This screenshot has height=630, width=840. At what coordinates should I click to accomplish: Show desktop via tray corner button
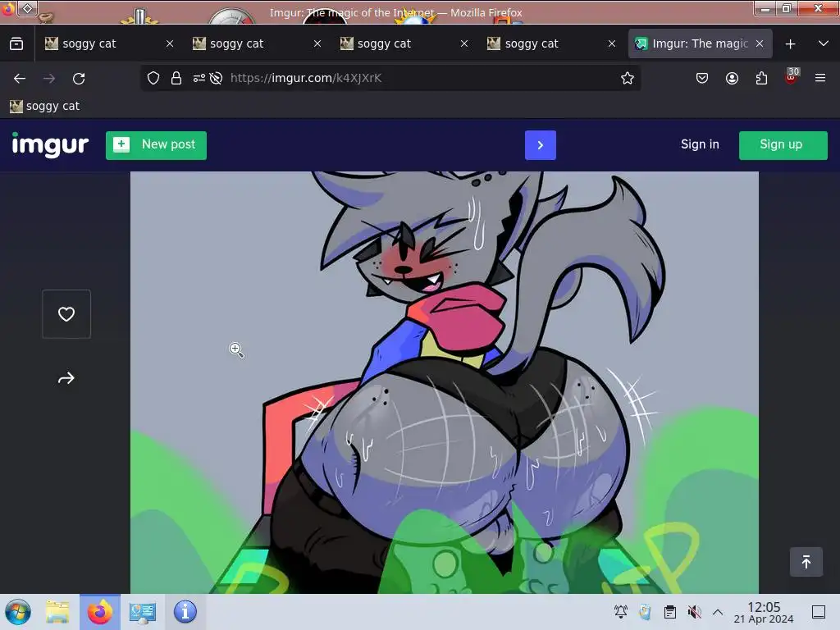[819, 612]
